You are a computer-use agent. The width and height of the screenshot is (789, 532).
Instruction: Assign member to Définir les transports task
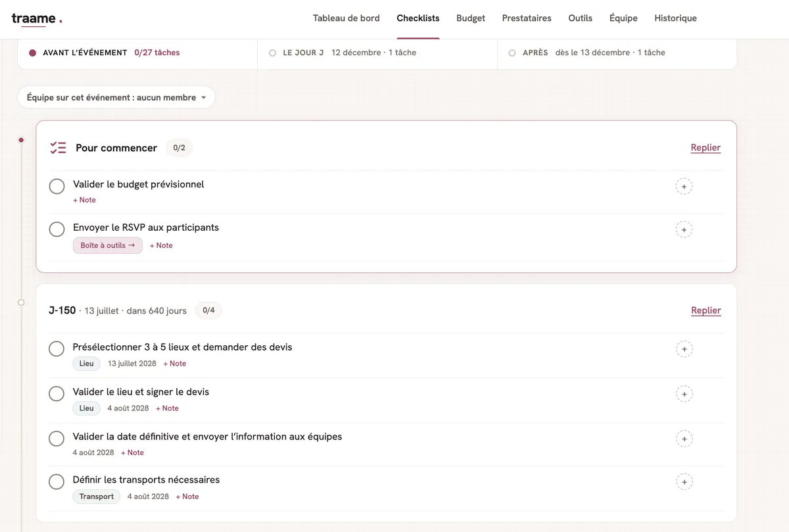pyautogui.click(x=684, y=482)
